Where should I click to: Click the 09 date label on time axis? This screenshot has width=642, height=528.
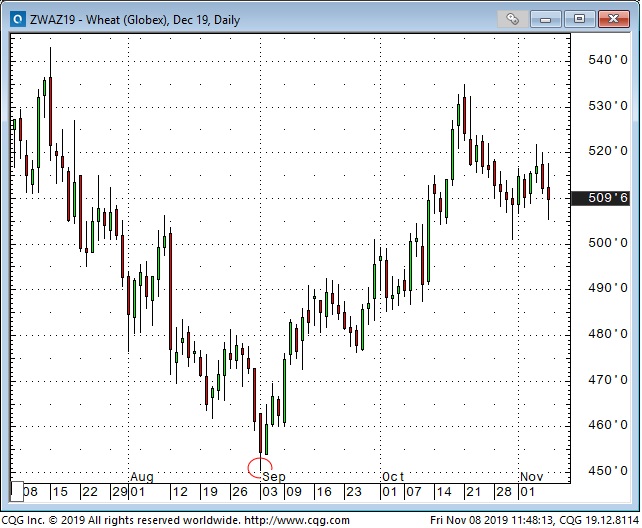[x=294, y=492]
